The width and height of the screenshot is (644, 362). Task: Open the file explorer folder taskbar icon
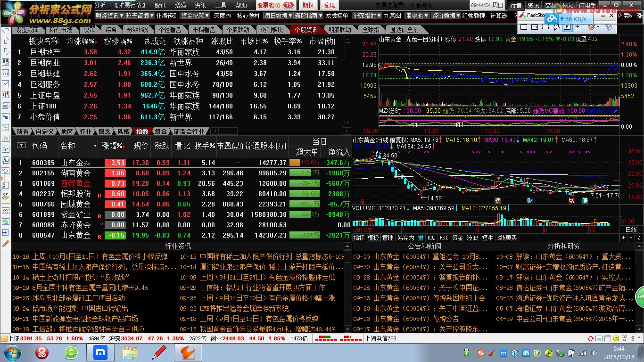point(129,352)
